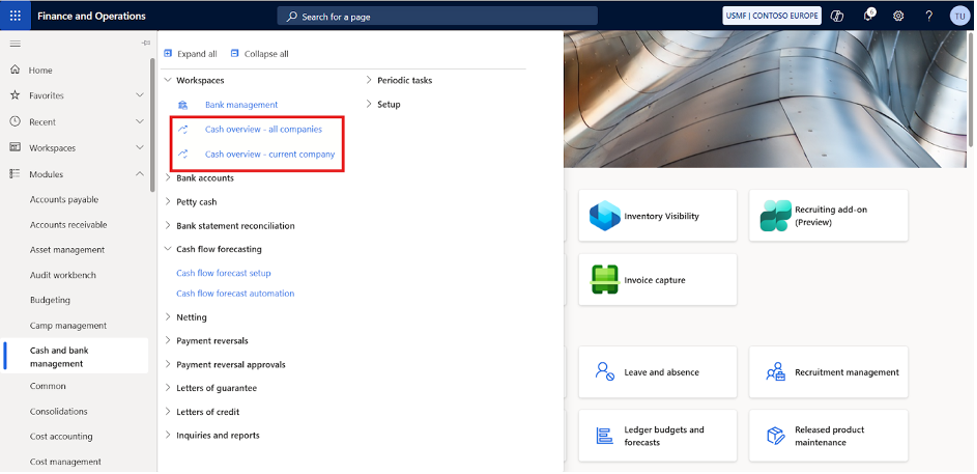Click the Search for a page field
977x474 pixels.
tap(437, 16)
